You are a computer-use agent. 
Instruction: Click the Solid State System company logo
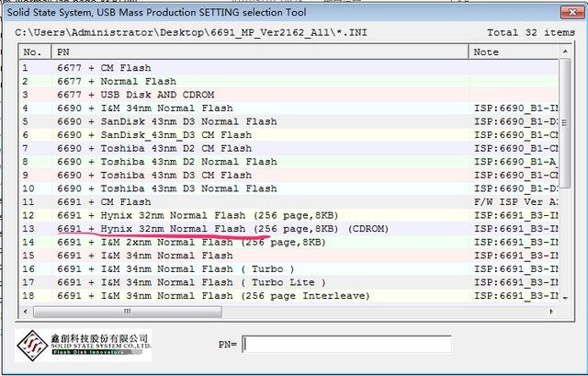(84, 345)
